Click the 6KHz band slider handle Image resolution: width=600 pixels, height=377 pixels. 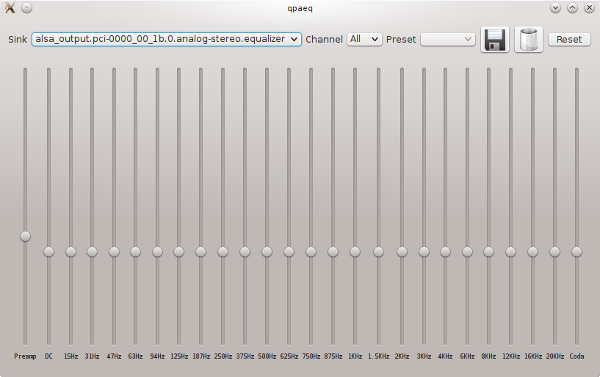coord(467,252)
